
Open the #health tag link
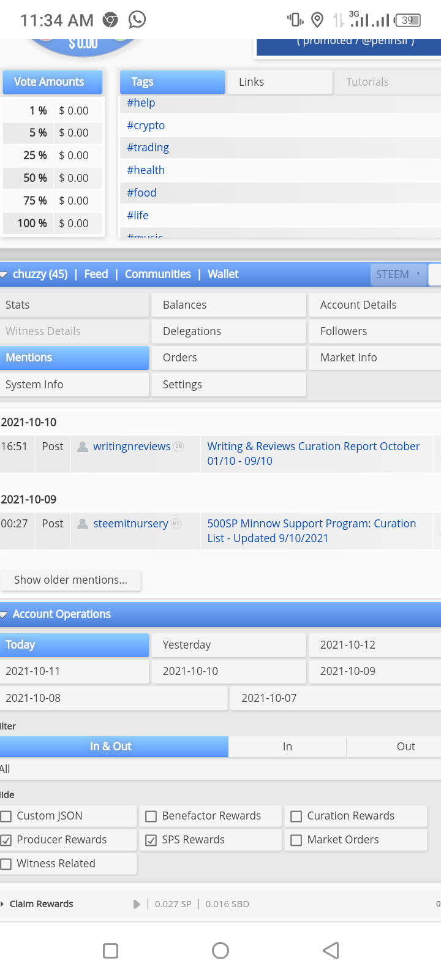point(146,170)
